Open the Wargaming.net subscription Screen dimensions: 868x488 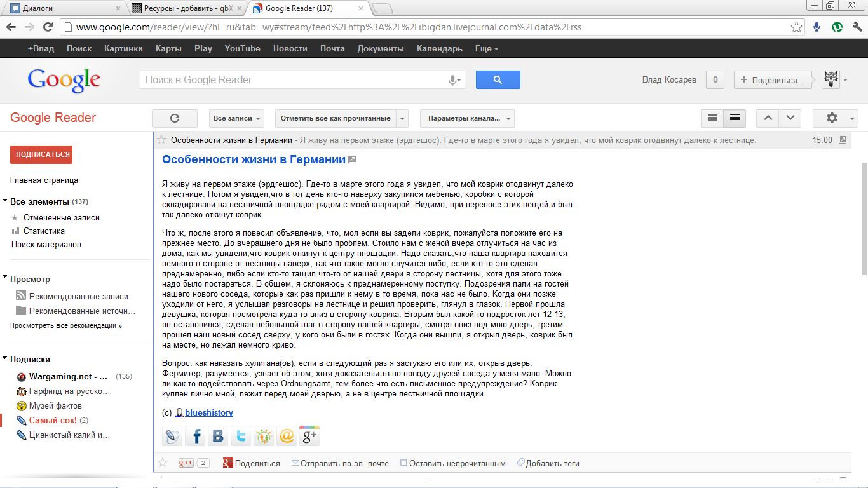pos(69,376)
